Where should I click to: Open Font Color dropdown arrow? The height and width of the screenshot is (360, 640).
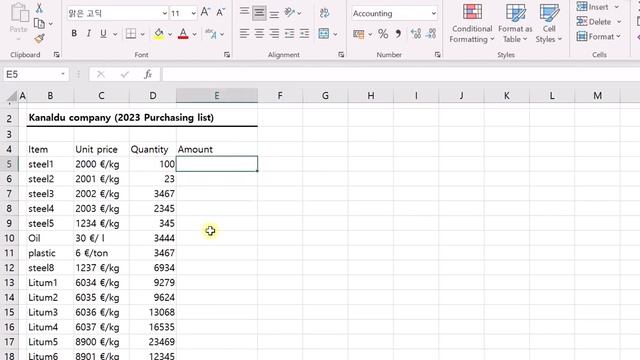194,34
